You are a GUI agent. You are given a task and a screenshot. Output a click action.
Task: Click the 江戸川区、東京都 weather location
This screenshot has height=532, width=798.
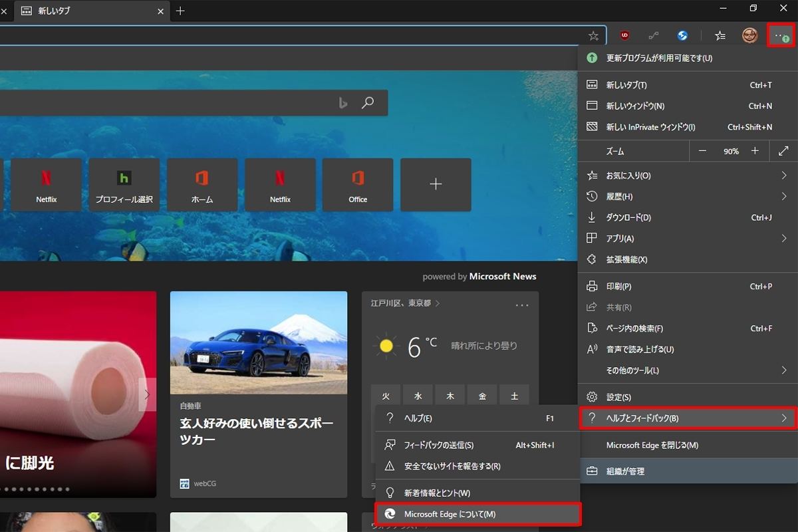tap(405, 303)
